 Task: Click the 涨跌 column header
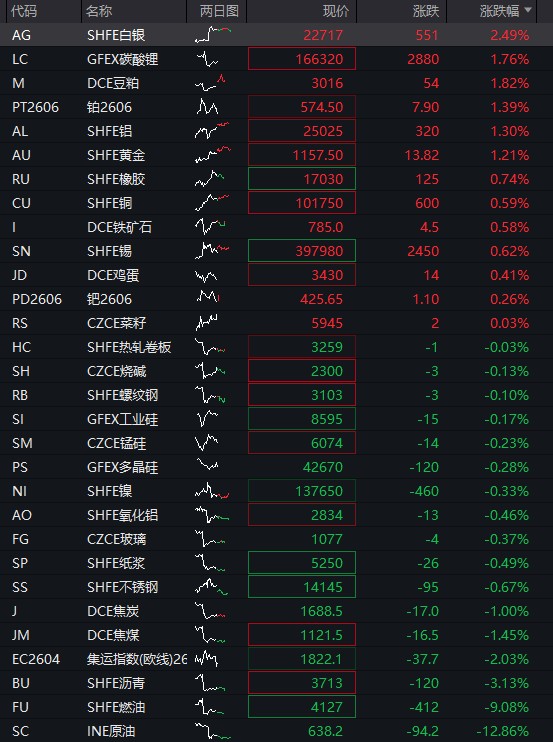coord(426,11)
